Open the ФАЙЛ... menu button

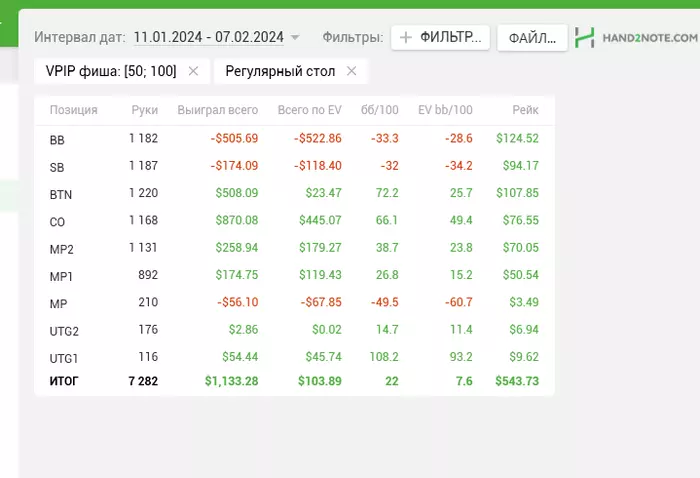tap(532, 38)
